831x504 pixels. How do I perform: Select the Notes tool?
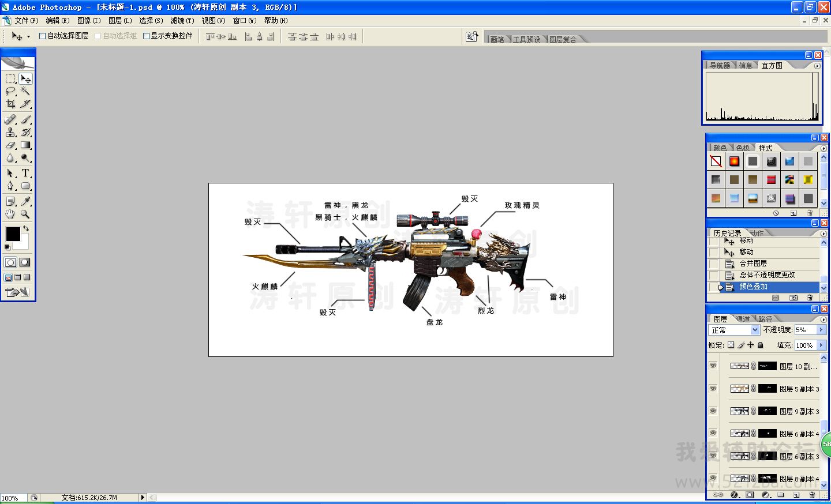pos(10,201)
